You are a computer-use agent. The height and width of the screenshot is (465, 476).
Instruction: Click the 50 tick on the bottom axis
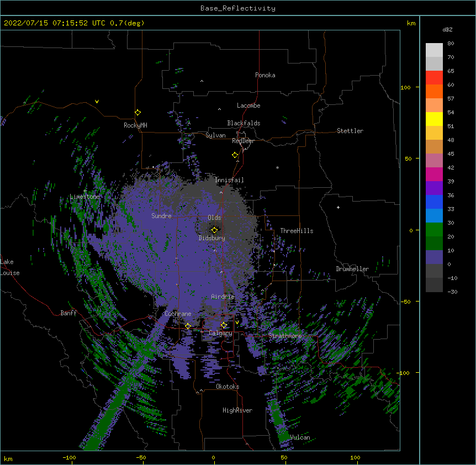(x=284, y=457)
